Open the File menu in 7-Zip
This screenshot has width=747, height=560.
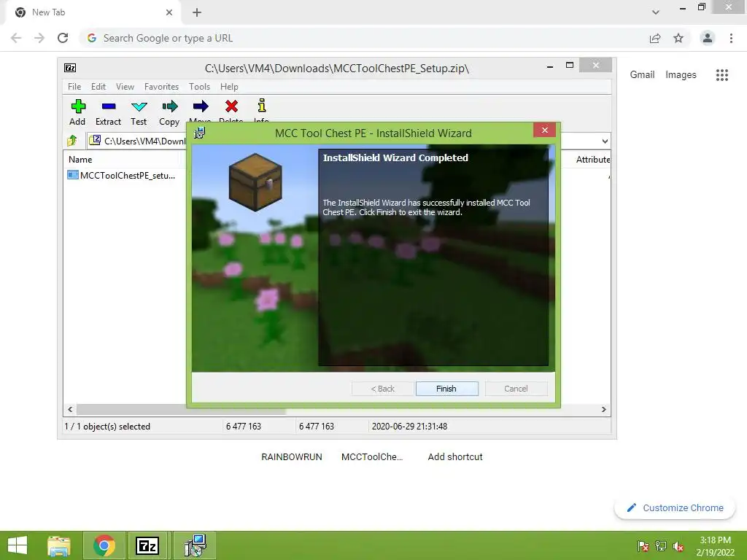tap(74, 87)
